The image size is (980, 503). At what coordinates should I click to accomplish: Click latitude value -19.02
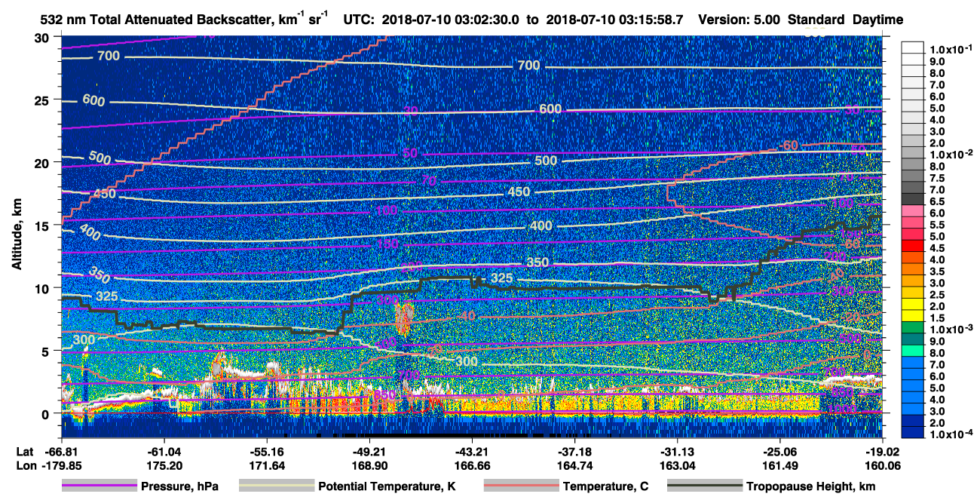[x=883, y=451]
